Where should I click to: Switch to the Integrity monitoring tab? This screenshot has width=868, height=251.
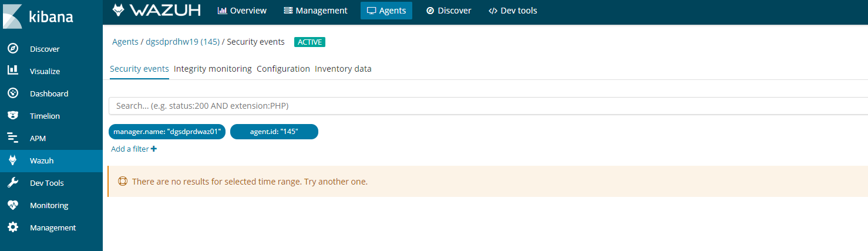(x=213, y=69)
